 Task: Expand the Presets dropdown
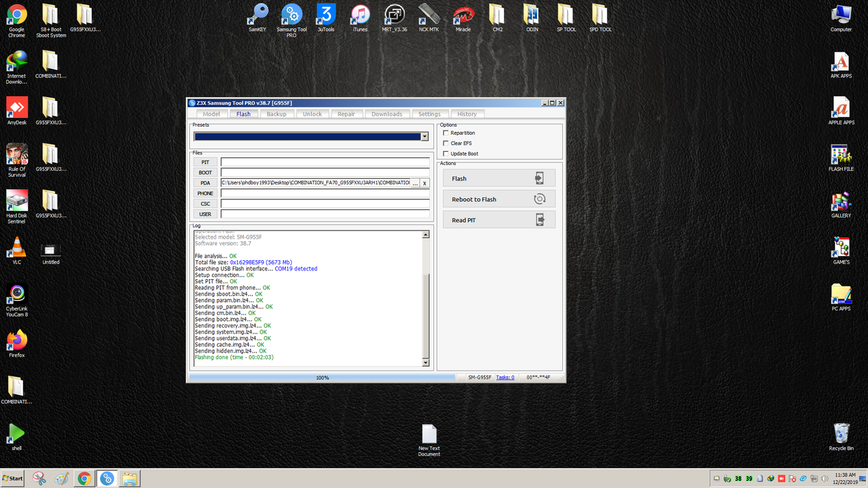(x=425, y=136)
